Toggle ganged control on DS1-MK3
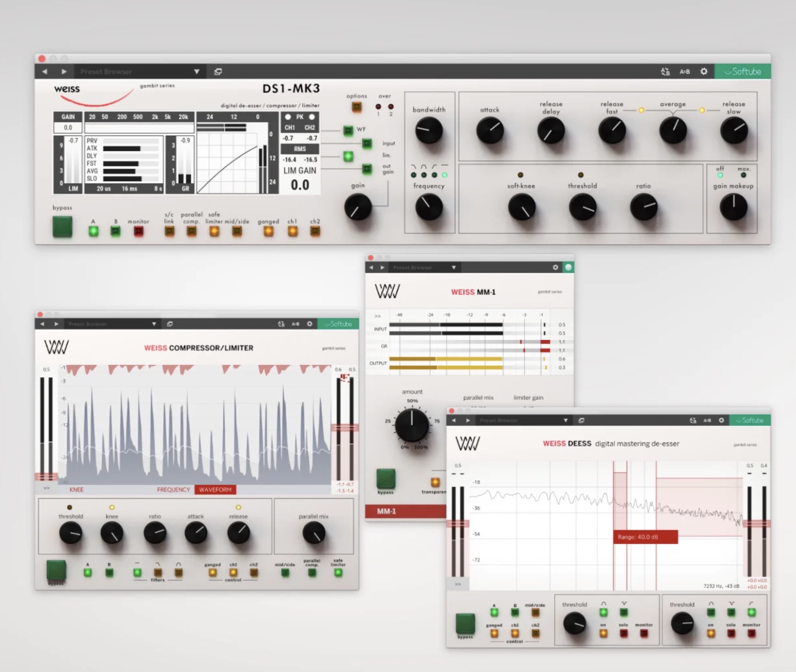This screenshot has width=796, height=672. (268, 232)
